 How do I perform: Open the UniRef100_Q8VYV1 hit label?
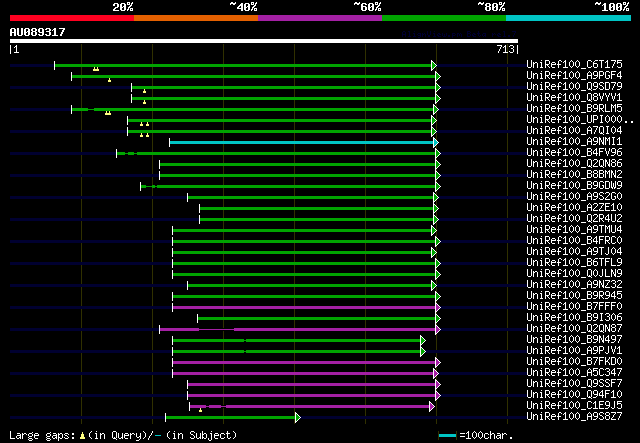coord(574,97)
